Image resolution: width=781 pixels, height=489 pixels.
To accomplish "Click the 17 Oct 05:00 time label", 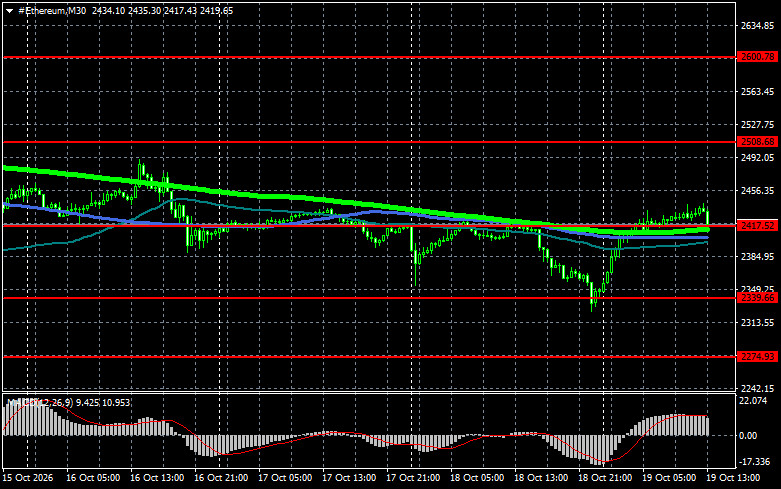I will [285, 478].
